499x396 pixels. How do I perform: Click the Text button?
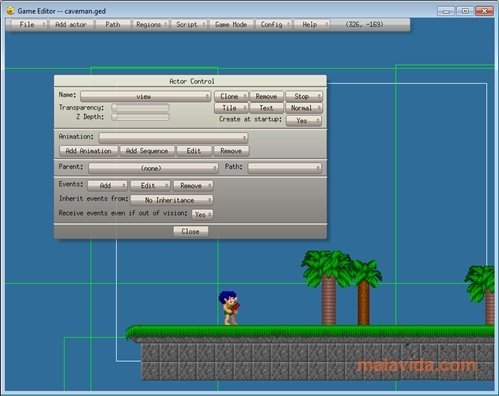click(x=266, y=108)
